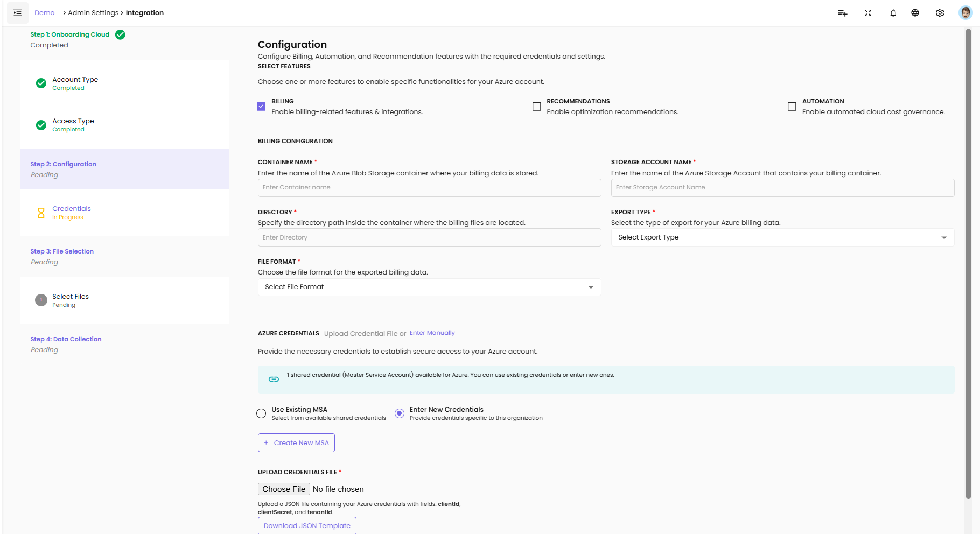Screen dimensions: 980x534
Task: Enter fullscreen with the expand icon
Action: click(x=868, y=13)
